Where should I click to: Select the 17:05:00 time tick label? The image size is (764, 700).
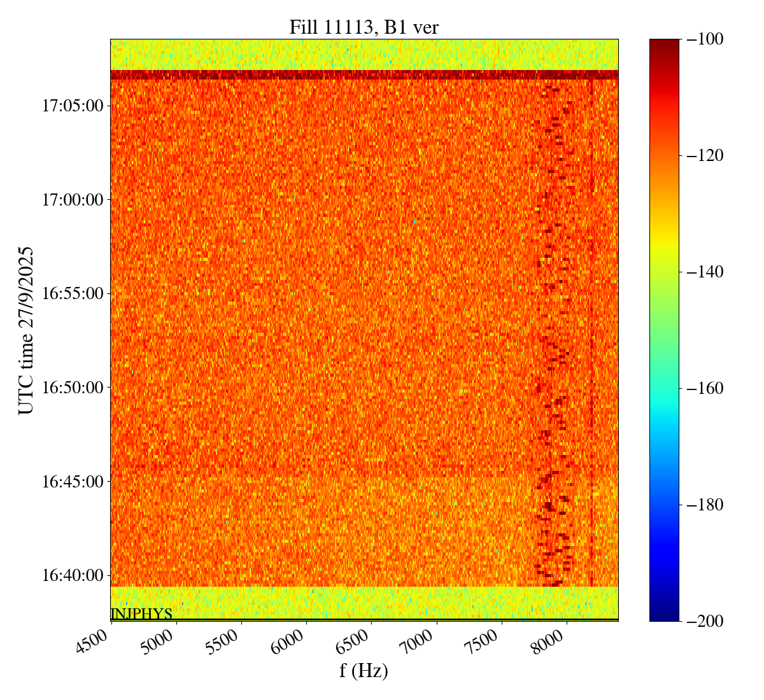point(72,106)
